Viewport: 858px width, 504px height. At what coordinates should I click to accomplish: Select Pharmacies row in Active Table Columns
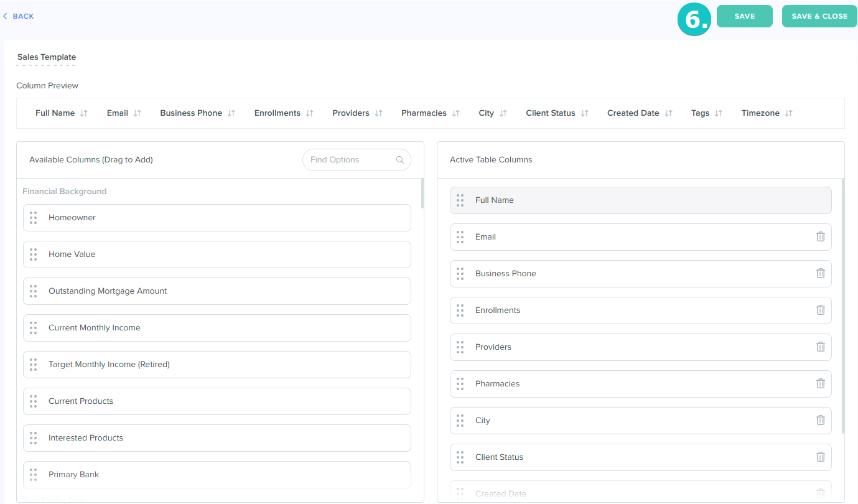(641, 384)
